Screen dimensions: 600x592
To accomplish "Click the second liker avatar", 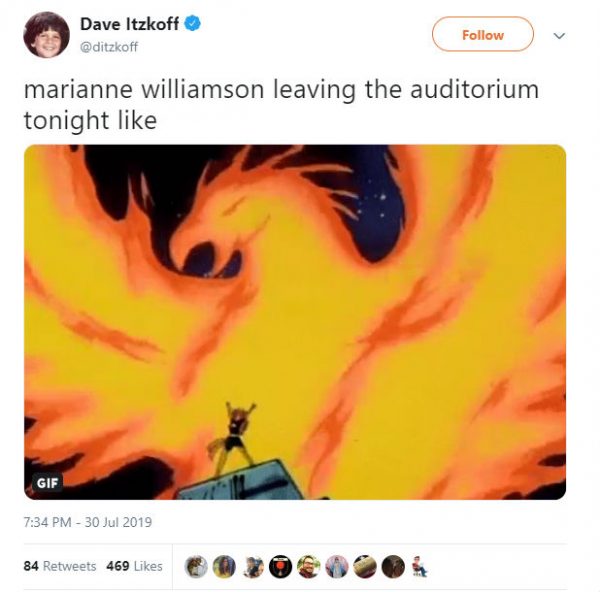I will [x=224, y=566].
